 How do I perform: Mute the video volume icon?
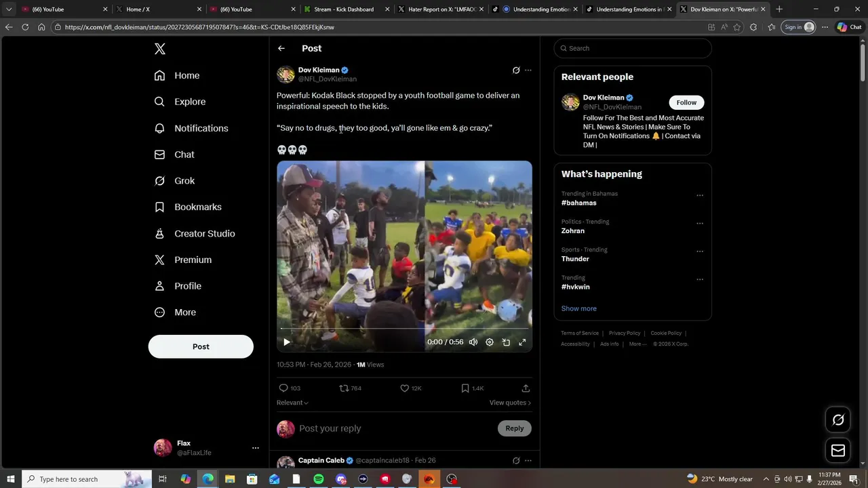pyautogui.click(x=473, y=342)
